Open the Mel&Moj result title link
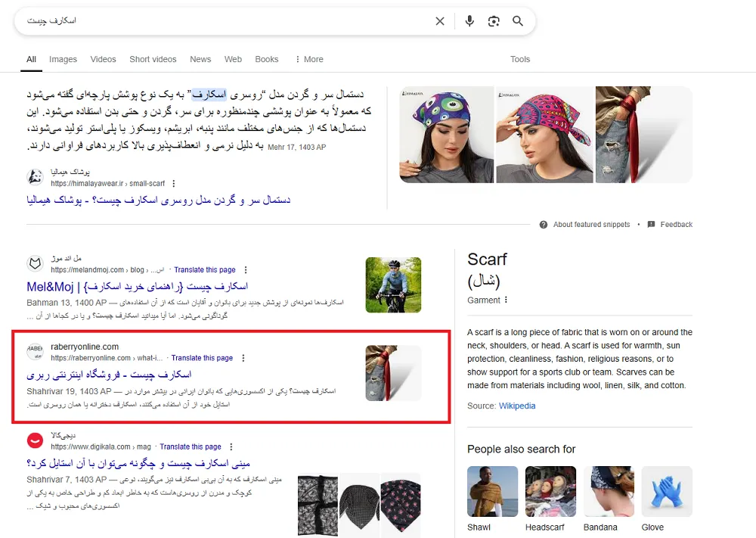756x538 pixels. pyautogui.click(x=138, y=287)
